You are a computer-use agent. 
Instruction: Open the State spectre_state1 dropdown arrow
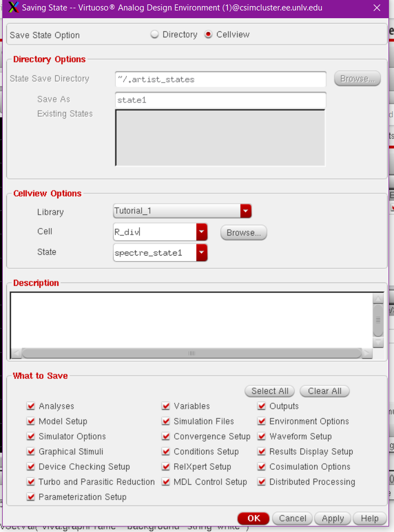point(202,252)
